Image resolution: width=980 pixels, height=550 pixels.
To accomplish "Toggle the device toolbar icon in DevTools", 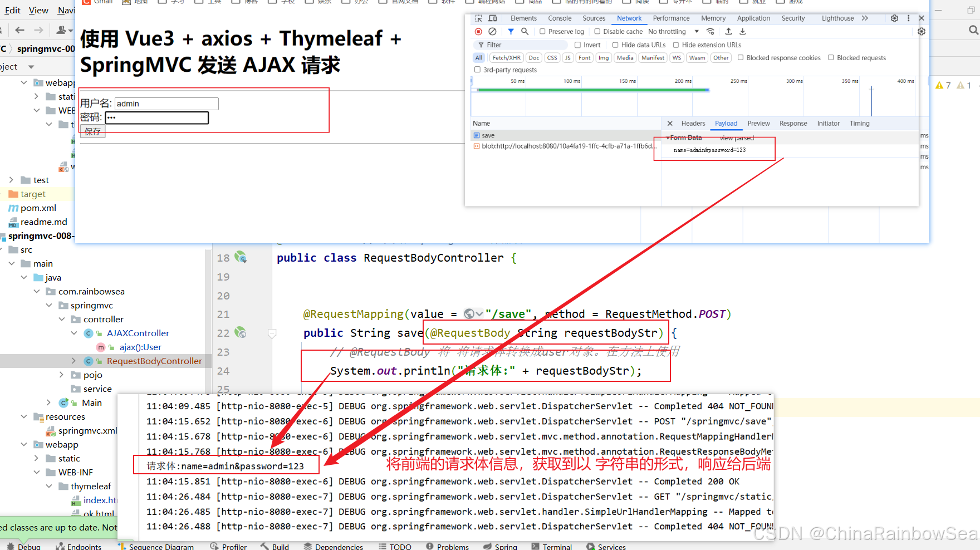I will point(493,18).
